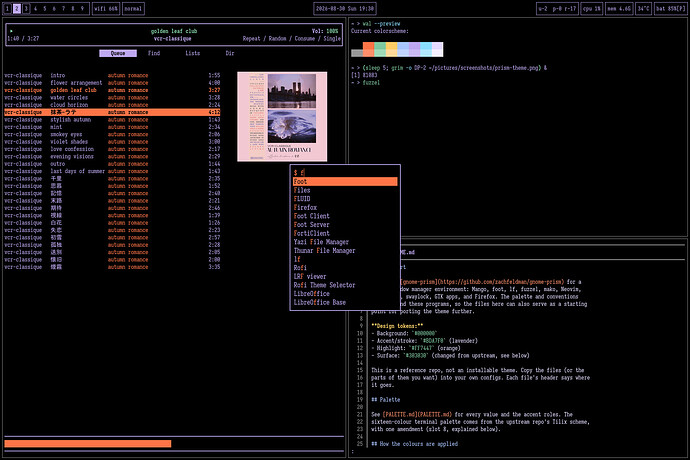This screenshot has height=460, width=690.
Task: Go to workspace 5 in the bar
Action: (45, 8)
